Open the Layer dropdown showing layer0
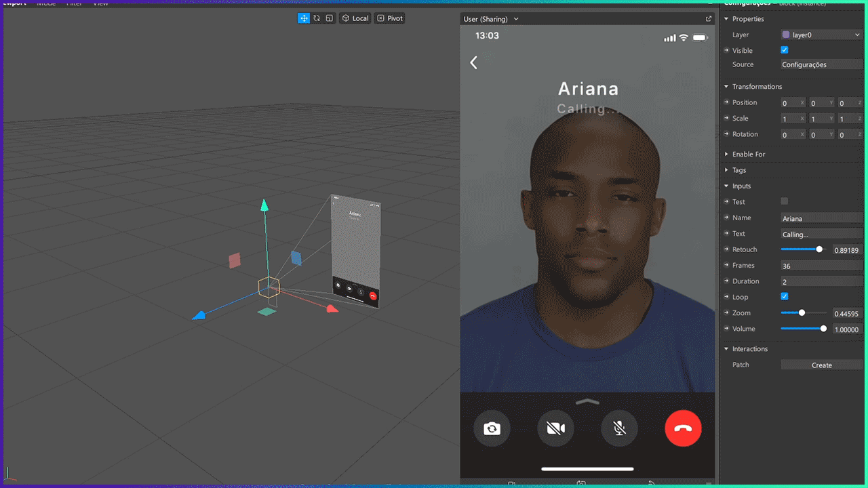This screenshot has width=868, height=488. coord(822,35)
